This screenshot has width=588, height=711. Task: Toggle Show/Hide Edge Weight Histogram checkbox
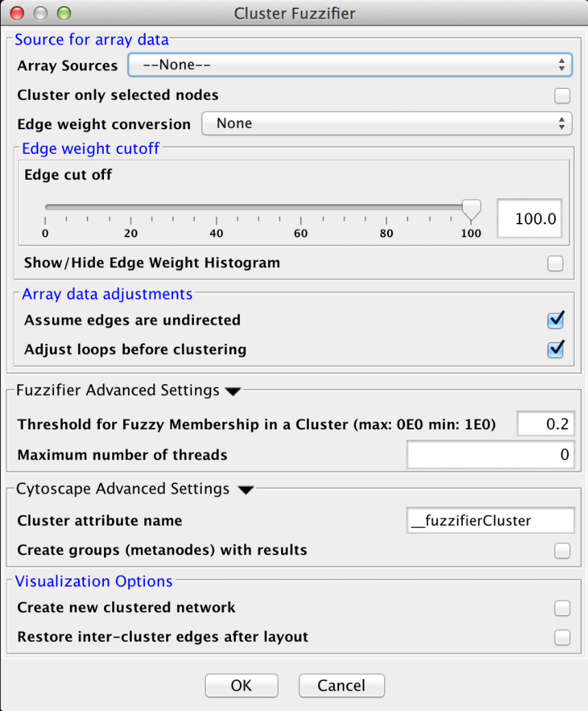555,263
